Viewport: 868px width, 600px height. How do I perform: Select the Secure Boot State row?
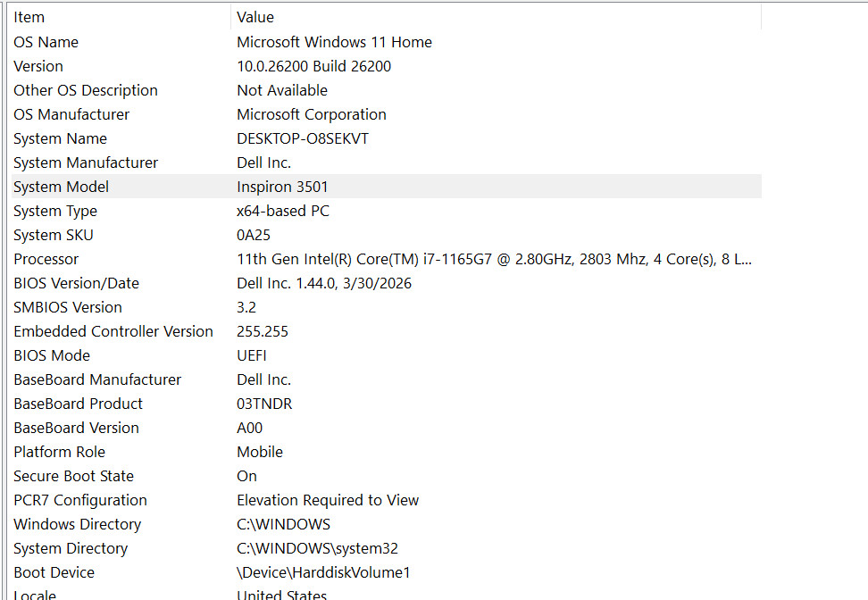coord(387,476)
